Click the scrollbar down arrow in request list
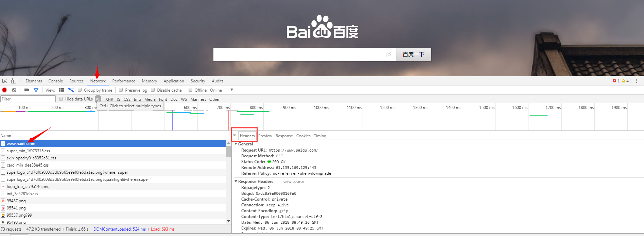The width and height of the screenshot is (644, 236). click(x=228, y=221)
